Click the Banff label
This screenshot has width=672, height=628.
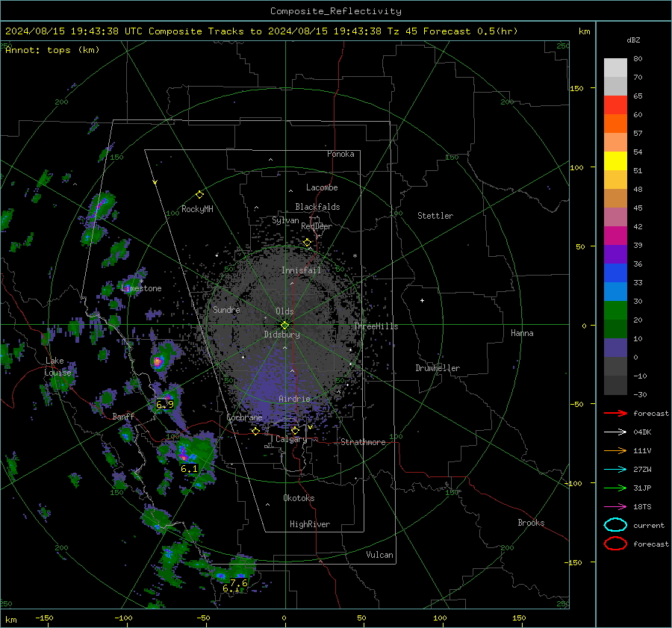coord(123,417)
